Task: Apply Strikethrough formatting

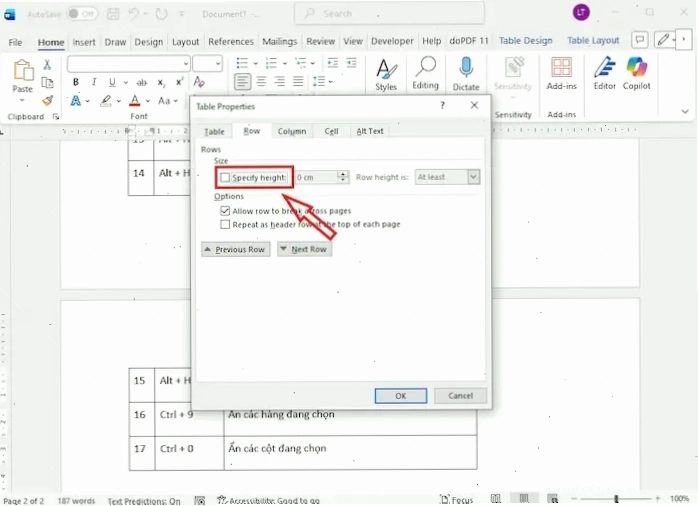Action: (142, 82)
